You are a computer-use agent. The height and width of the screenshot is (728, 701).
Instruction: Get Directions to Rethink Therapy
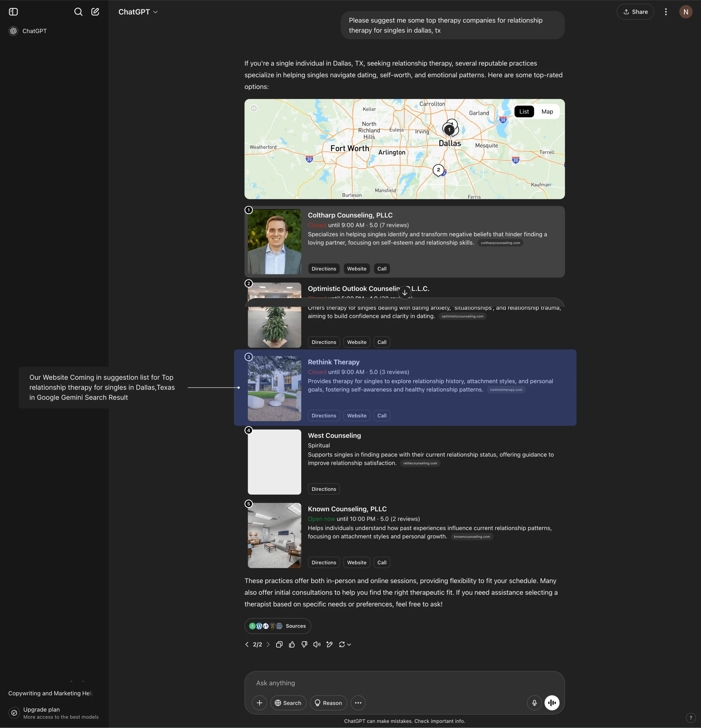coord(324,416)
